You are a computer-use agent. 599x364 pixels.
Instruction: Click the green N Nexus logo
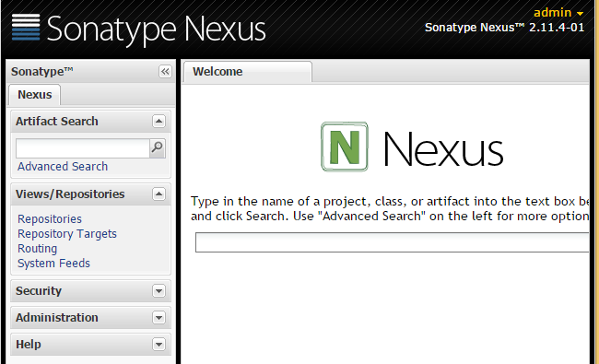tap(345, 147)
